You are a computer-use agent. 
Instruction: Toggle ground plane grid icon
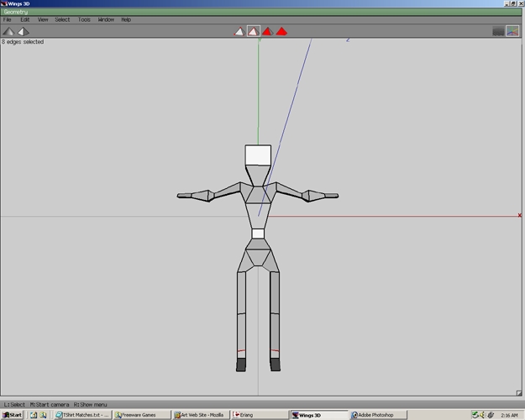pos(498,31)
